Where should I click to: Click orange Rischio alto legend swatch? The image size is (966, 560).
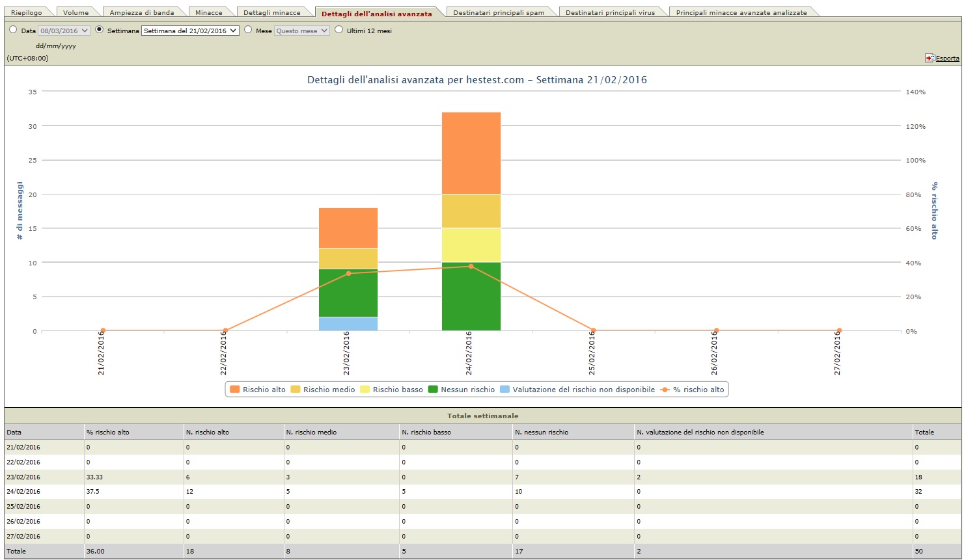point(234,390)
